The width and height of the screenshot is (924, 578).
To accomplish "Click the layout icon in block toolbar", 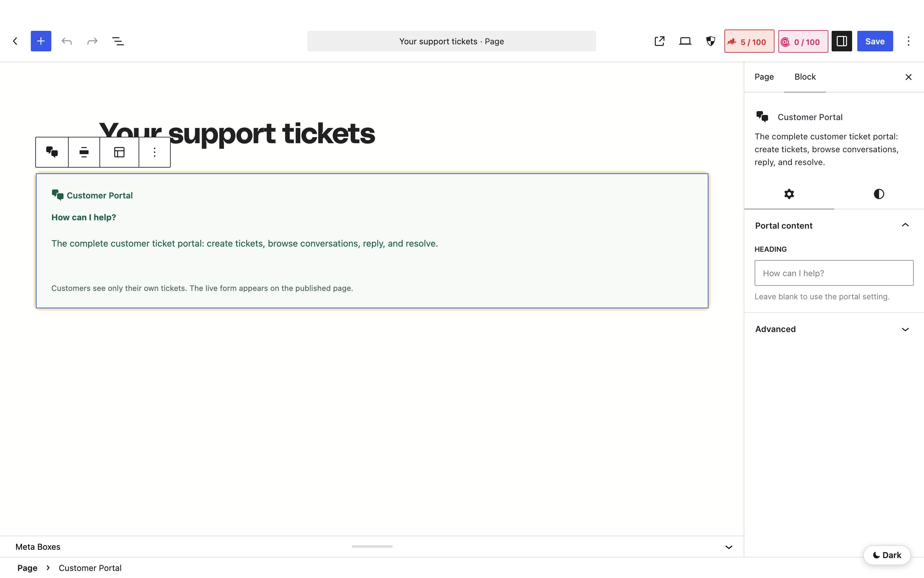I will pos(119,152).
